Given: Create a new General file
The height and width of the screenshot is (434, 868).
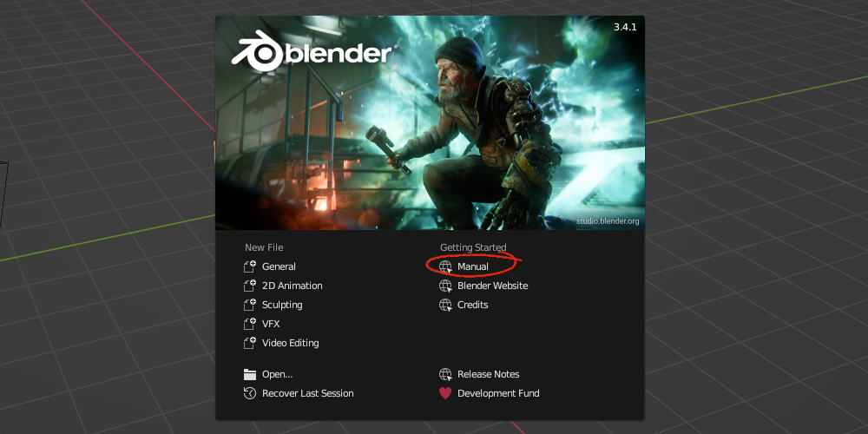Looking at the screenshot, I should click(279, 266).
